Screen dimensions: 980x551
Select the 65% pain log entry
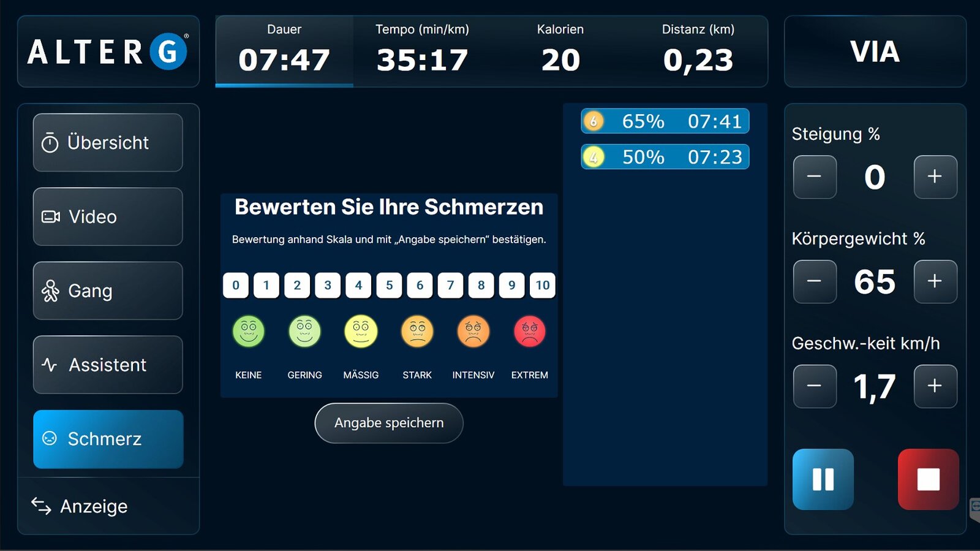coord(665,121)
